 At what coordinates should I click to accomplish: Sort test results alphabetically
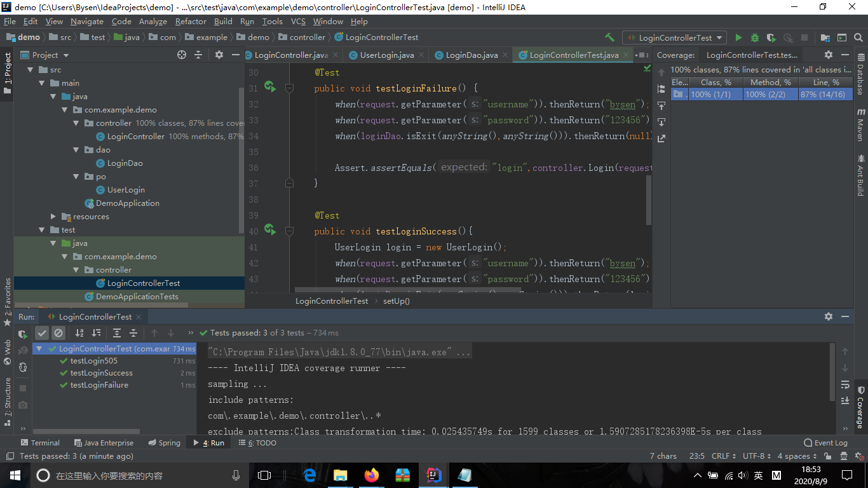(79, 333)
